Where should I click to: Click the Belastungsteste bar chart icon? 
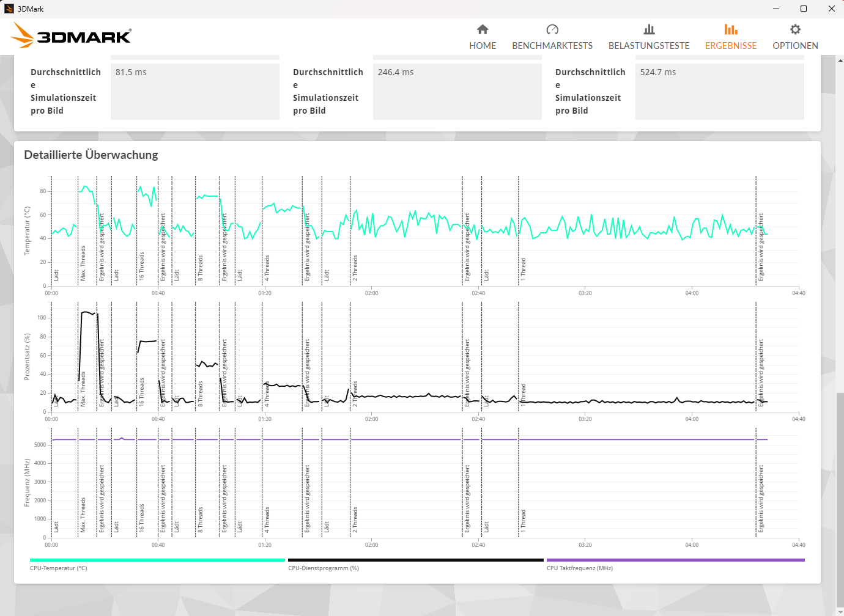649,29
